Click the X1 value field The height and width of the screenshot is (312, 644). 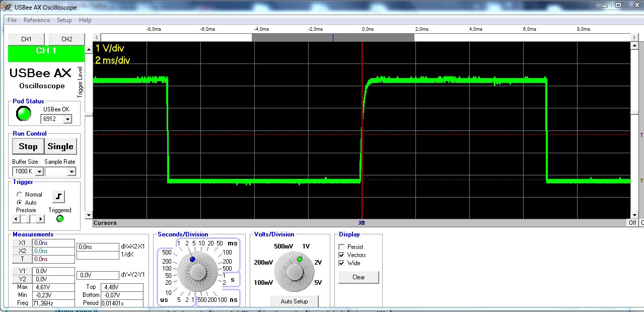click(53, 243)
